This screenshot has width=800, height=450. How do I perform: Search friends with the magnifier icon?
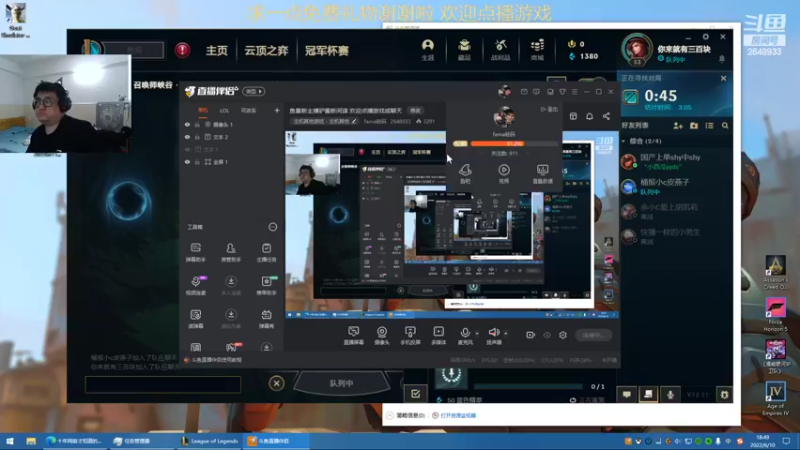pos(725,126)
